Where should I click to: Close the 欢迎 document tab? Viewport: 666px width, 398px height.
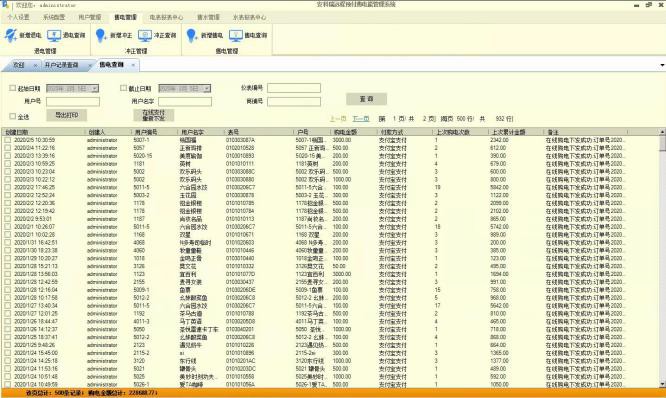[35, 65]
